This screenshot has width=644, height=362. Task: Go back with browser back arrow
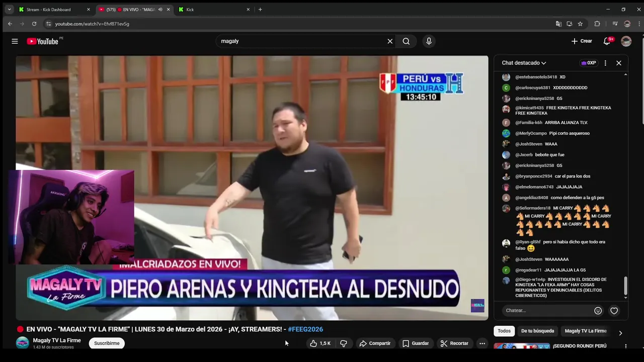tap(10, 24)
